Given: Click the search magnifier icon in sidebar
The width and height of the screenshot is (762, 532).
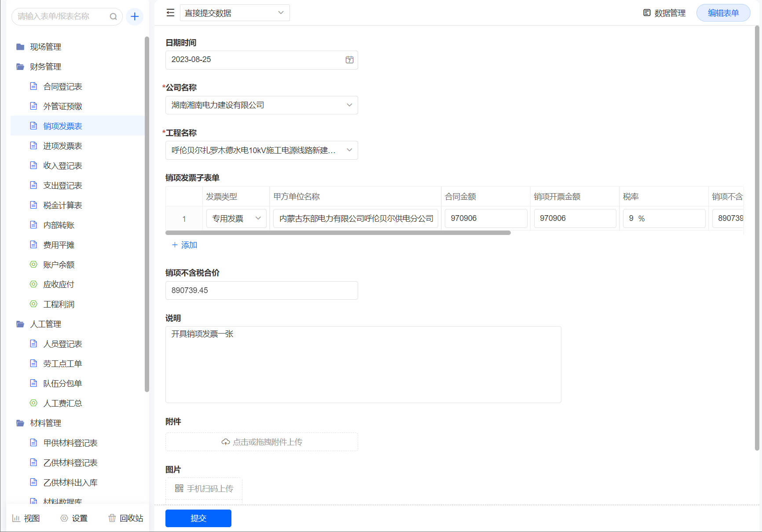Looking at the screenshot, I should tap(113, 17).
